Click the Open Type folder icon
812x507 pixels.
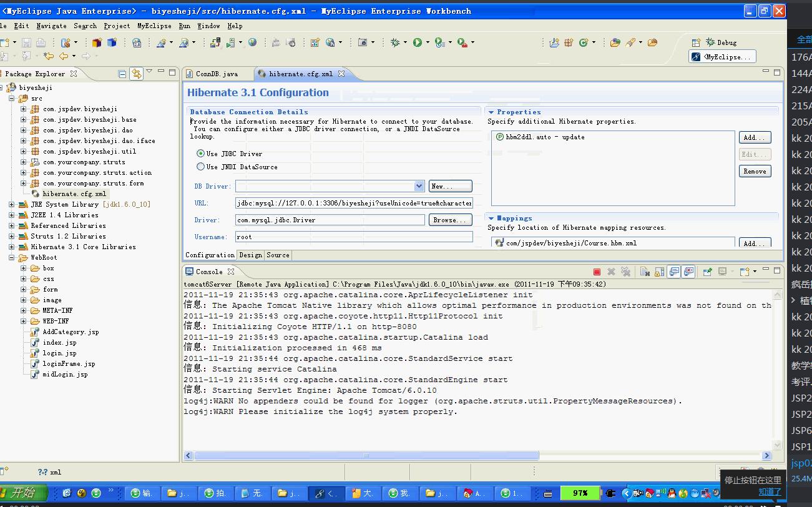615,42
